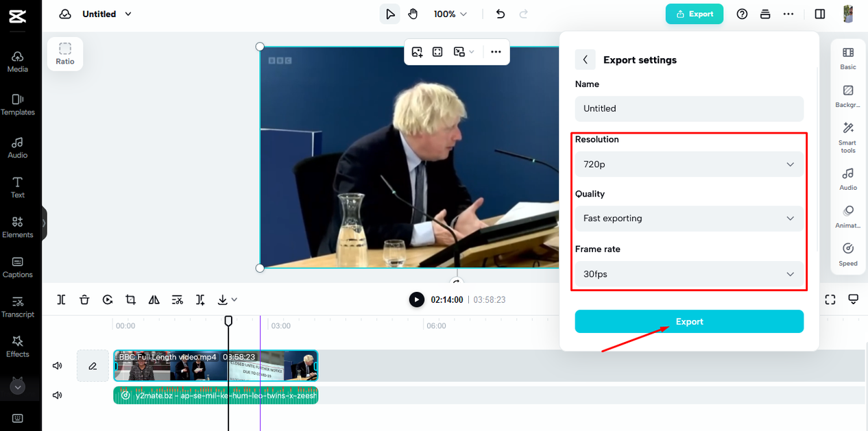Select the BBC Full Length video.mp4 clip
868x431 pixels.
coord(215,366)
